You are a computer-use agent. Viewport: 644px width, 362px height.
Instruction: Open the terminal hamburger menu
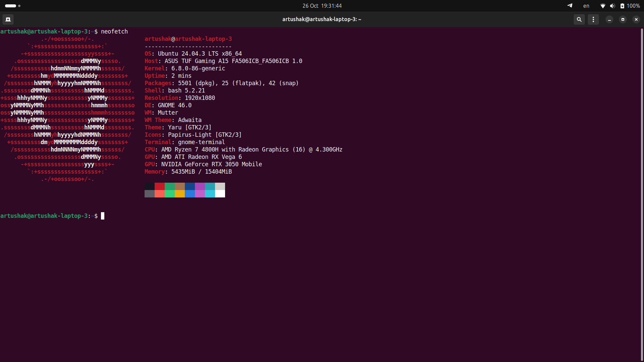593,19
